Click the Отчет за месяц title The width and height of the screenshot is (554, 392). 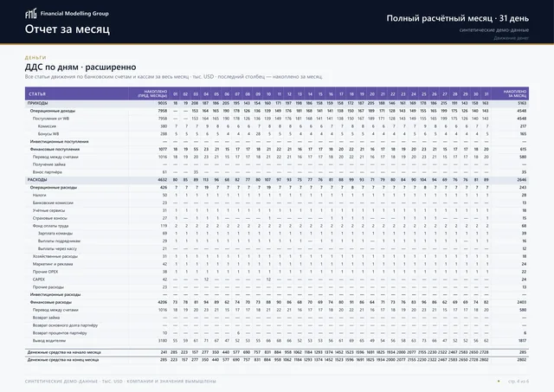pyautogui.click(x=68, y=29)
